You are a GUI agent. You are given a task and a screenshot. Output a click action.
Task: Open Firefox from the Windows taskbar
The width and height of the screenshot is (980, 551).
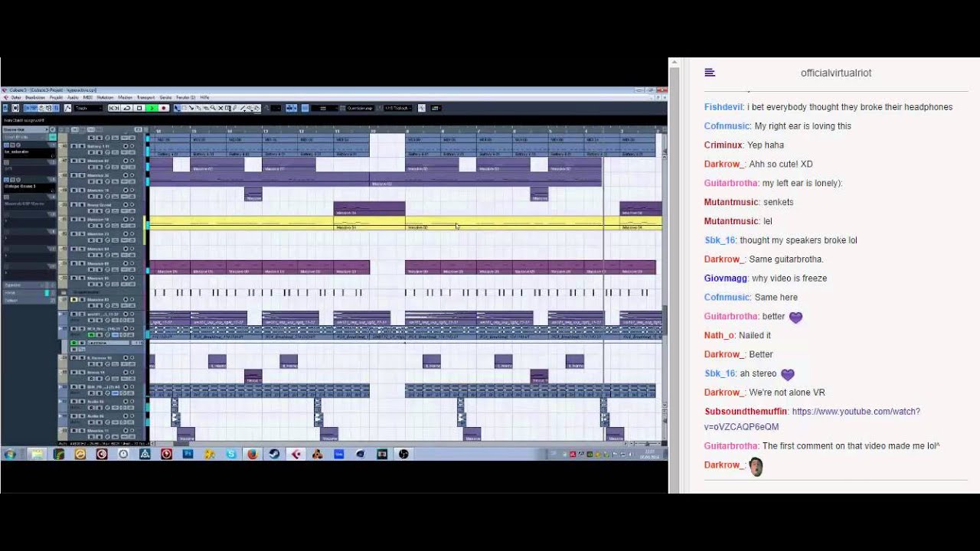tap(252, 454)
